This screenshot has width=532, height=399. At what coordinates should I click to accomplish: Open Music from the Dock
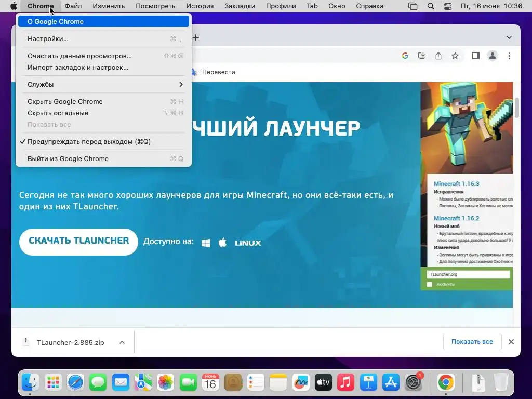tap(345, 382)
